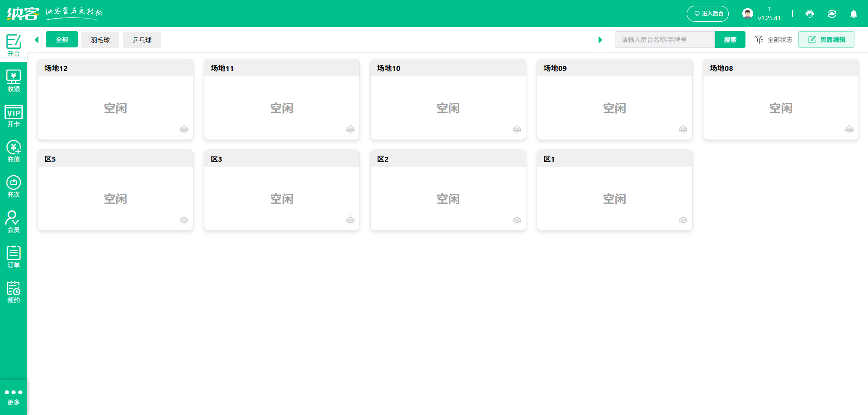
Task: Open the 充值 recharge icon
Action: [x=14, y=151]
